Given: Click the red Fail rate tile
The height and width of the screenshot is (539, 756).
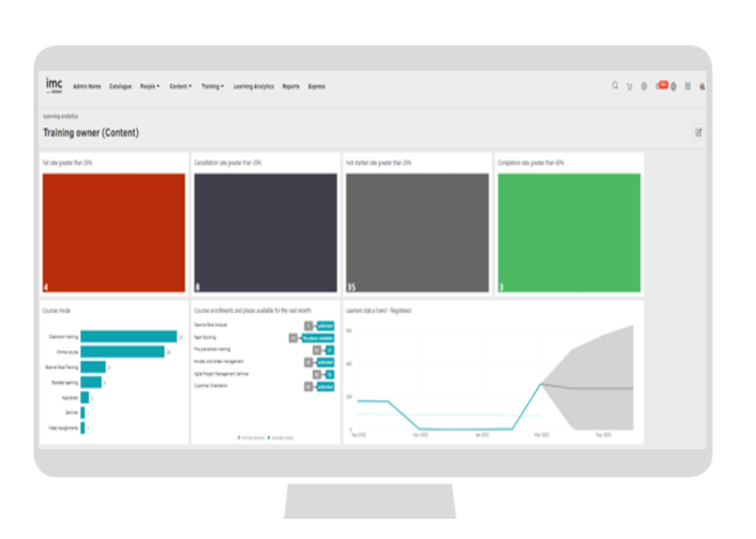Looking at the screenshot, I should 113,232.
